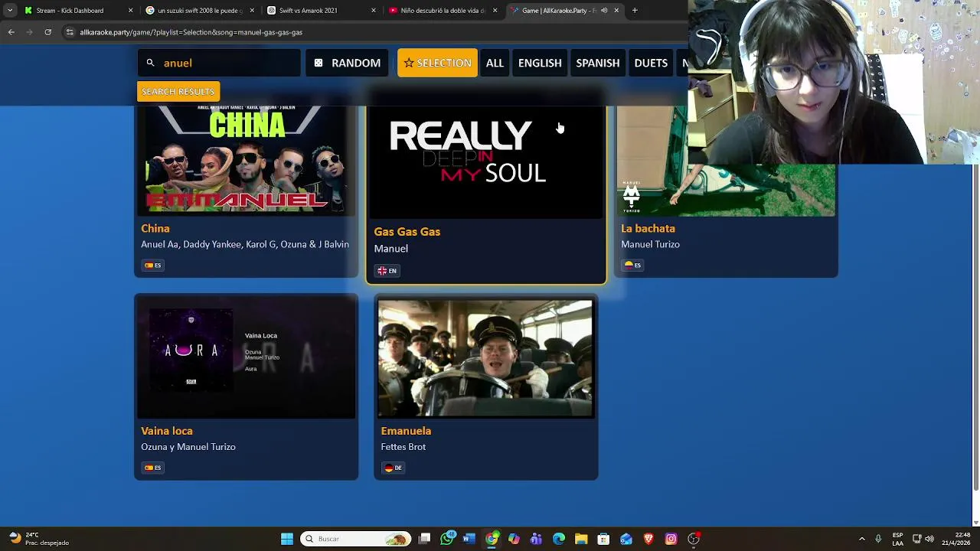Switch the ESP LAA keyboard language indicator
The image size is (980, 551).
click(x=897, y=539)
